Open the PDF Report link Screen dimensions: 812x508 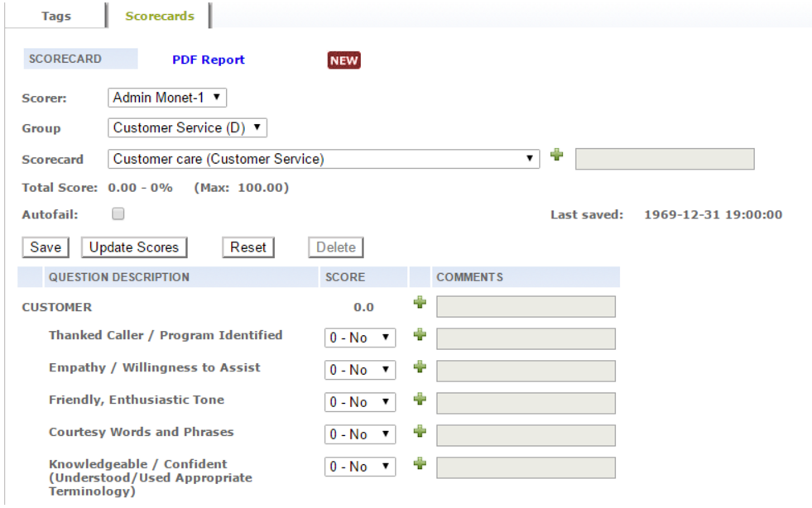click(x=209, y=60)
